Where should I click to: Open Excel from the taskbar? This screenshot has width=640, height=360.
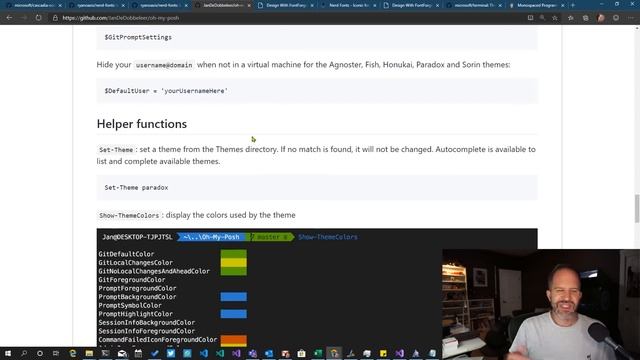pyautogui.click(x=318, y=353)
